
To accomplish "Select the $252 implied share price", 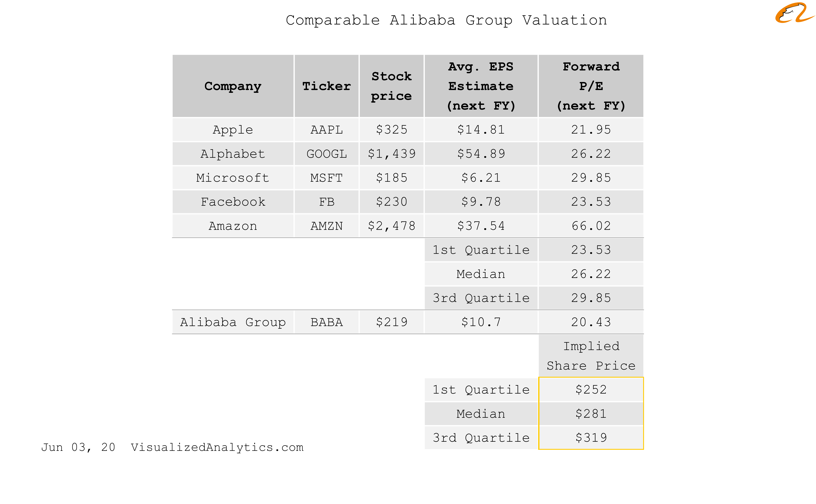I will pos(591,389).
